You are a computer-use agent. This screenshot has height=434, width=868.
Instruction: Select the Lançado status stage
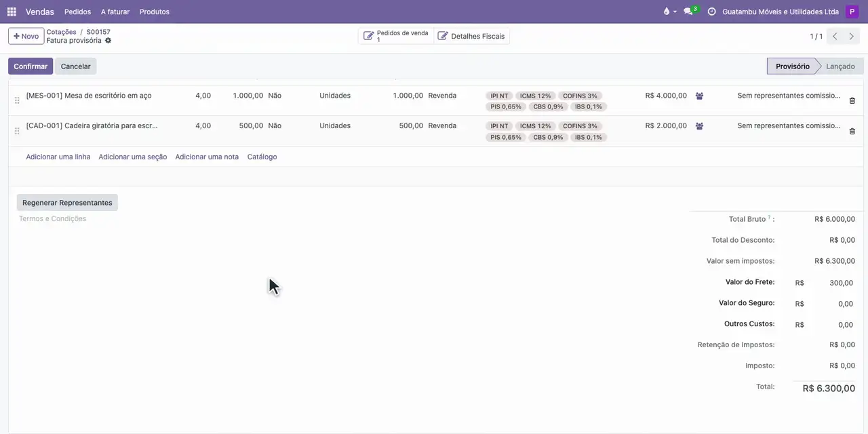[x=840, y=66]
